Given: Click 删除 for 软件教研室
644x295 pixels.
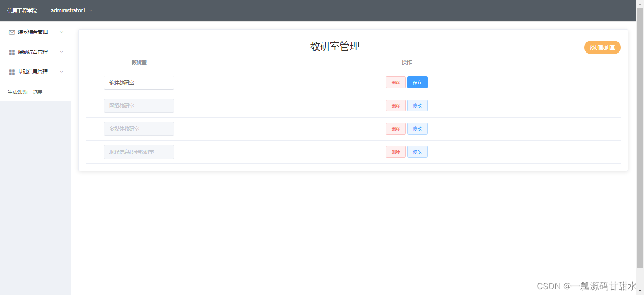Looking at the screenshot, I should [x=395, y=82].
